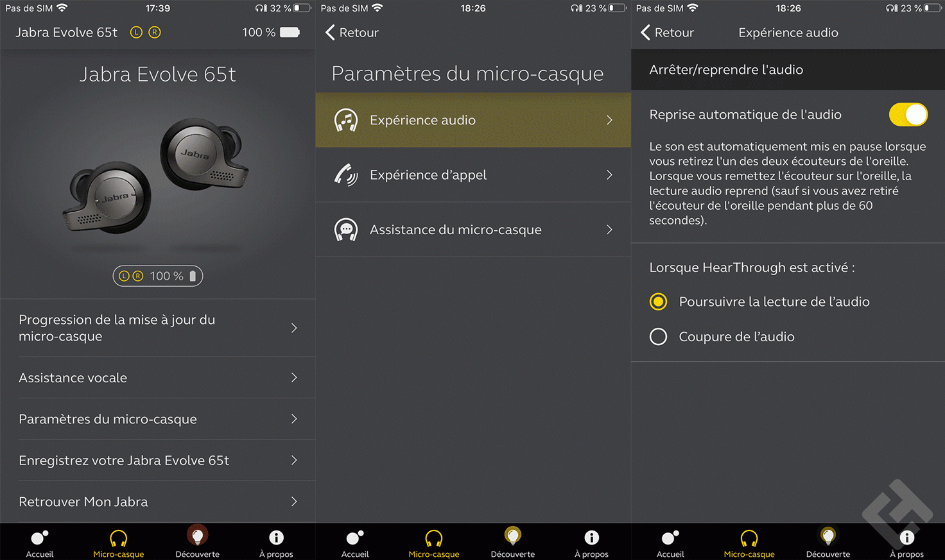
Task: Switch to Accueil tab label, left screen
Action: (x=40, y=554)
